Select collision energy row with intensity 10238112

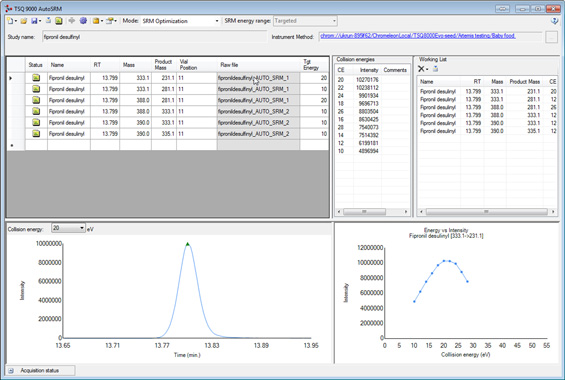372,88
